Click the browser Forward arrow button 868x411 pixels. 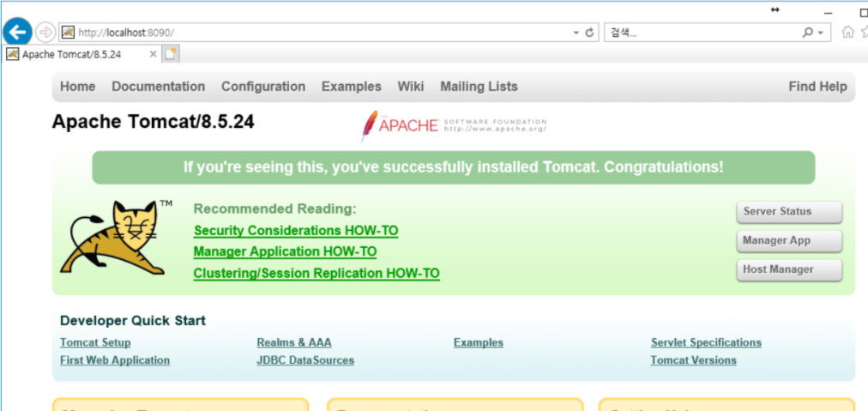point(46,32)
